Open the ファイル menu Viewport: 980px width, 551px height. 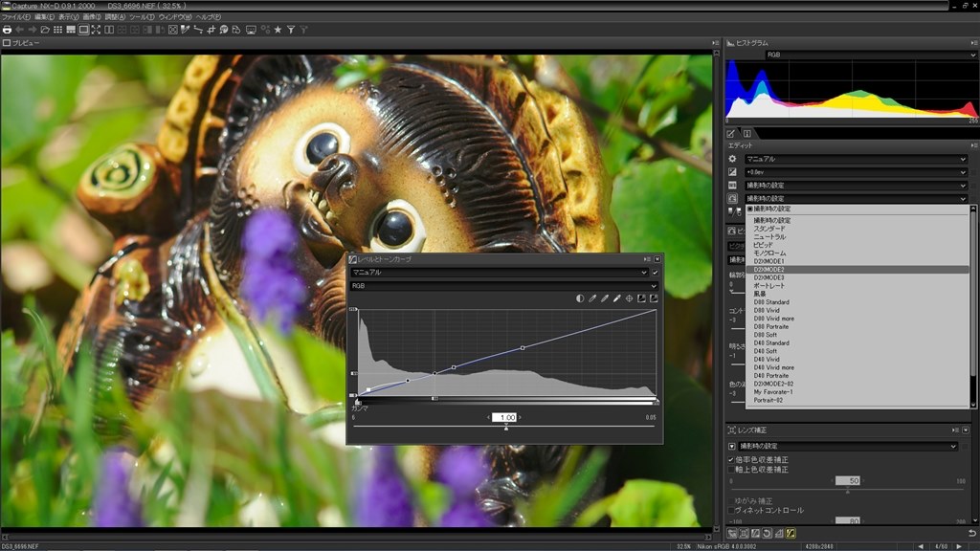[15, 17]
